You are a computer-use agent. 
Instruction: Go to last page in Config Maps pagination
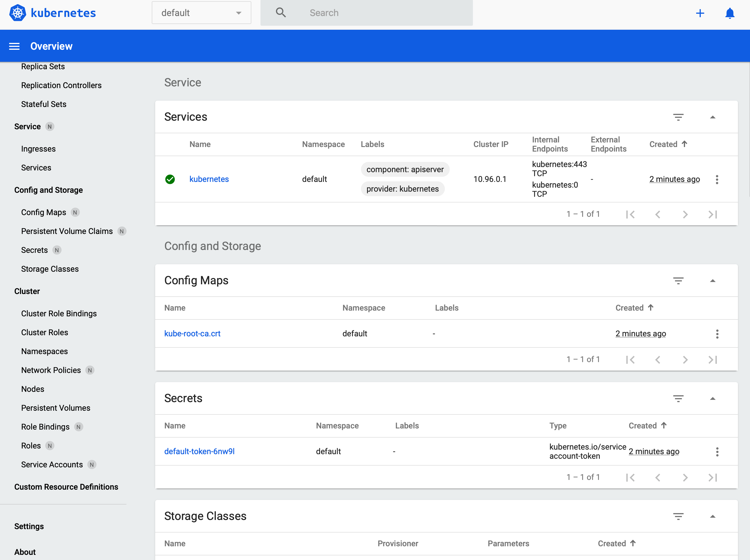[713, 360]
